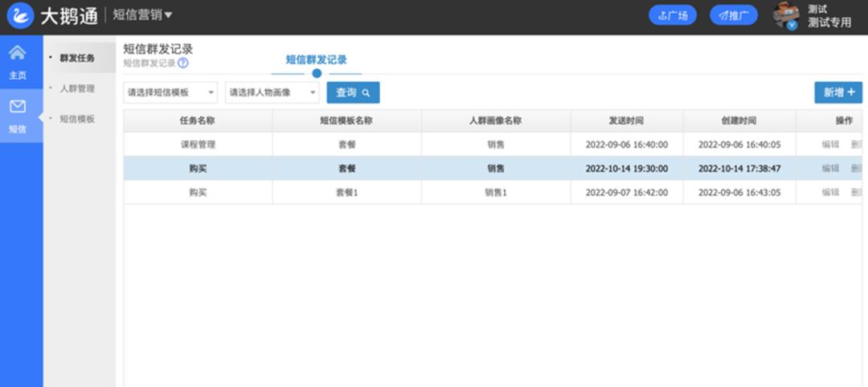Expand 请选择短信模板 dropdown
This screenshot has width=868, height=387.
pos(170,93)
